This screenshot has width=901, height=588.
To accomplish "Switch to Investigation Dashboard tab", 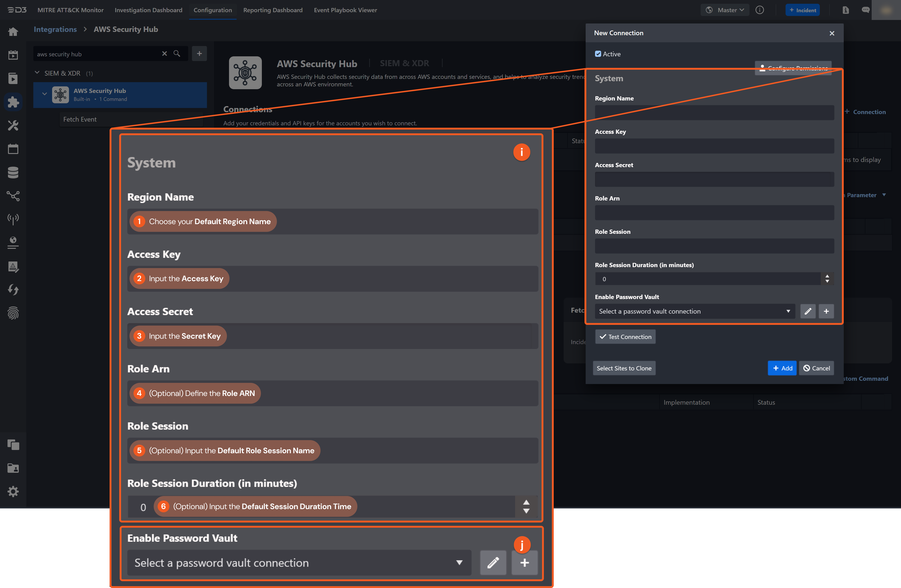I will coord(148,10).
